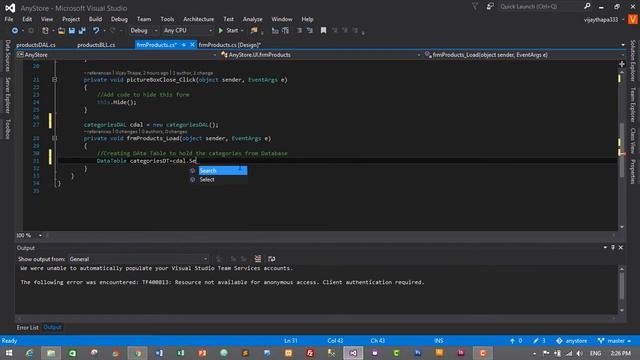
Task: Click the Open File folder icon
Action: [x=61, y=31]
